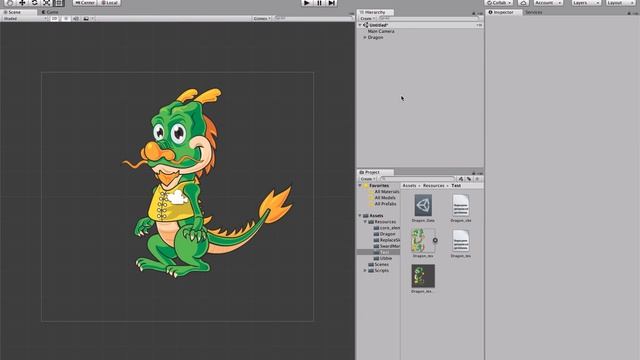
Task: Open the Untitled scene options menu
Action: tap(479, 25)
